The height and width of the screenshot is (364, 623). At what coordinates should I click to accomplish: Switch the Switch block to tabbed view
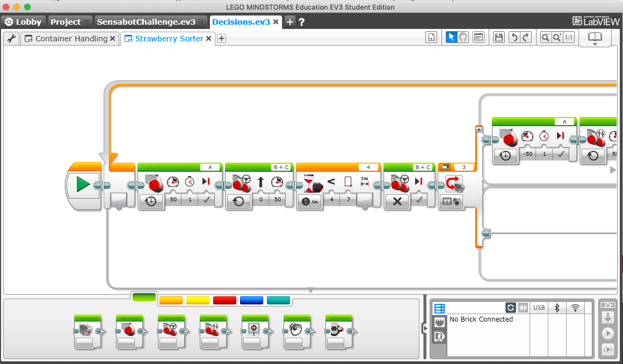point(445,168)
